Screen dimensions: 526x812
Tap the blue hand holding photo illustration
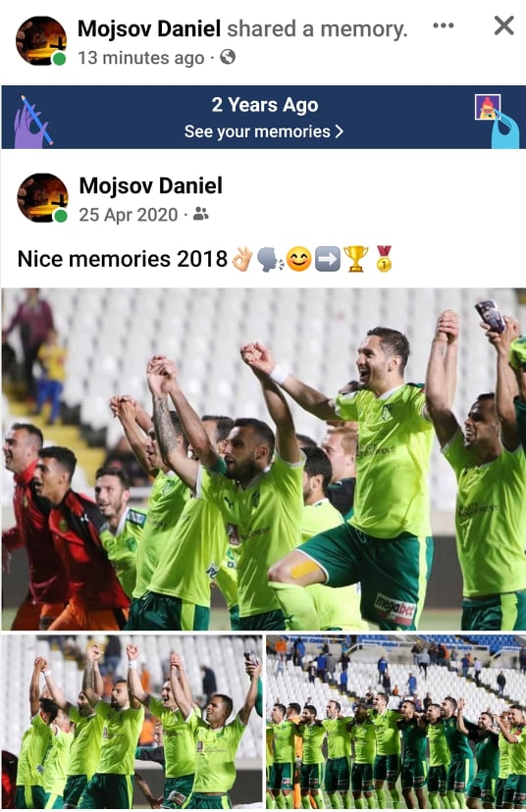497,121
